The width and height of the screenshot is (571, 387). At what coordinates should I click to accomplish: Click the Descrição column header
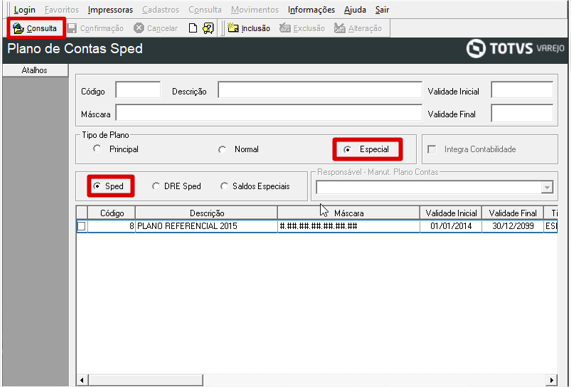(x=206, y=213)
